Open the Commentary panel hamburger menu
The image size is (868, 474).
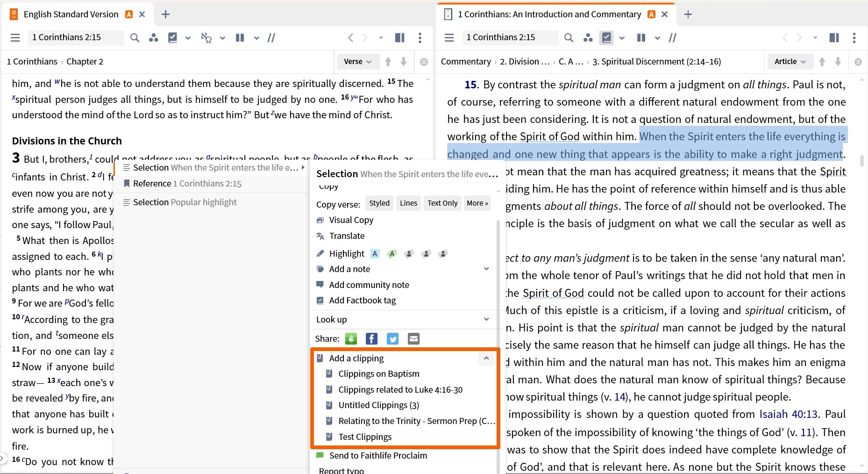pyautogui.click(x=449, y=38)
